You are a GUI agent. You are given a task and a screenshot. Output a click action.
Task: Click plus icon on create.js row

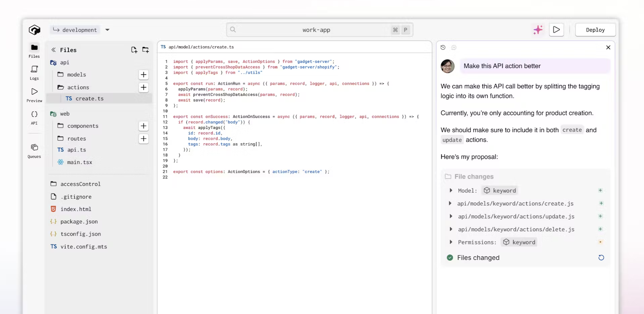601,203
